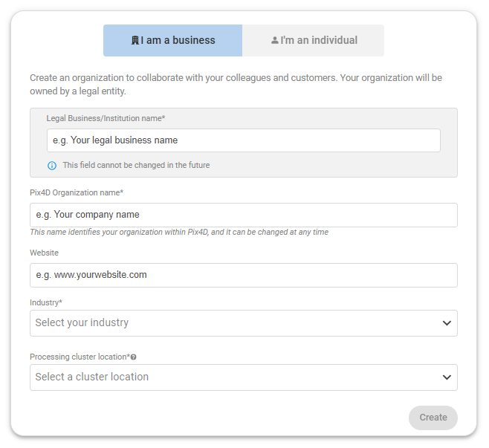Click the "Website" field label
This screenshot has height=448, width=489.
[44, 253]
